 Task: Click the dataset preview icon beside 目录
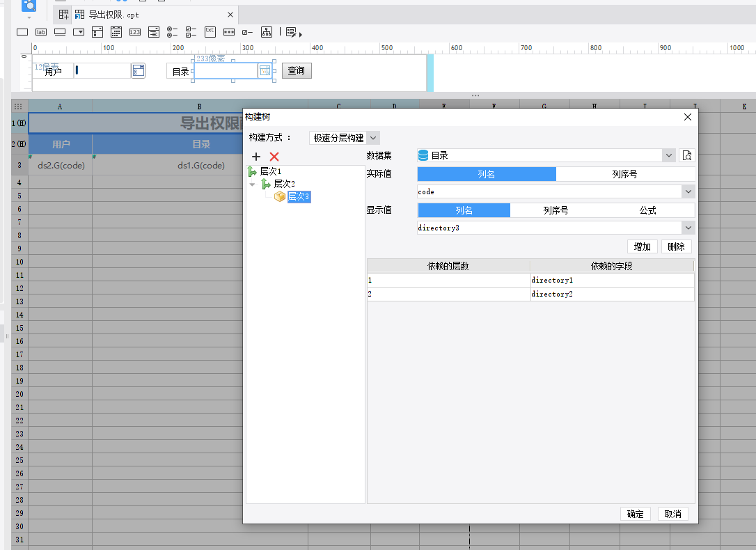pos(687,155)
